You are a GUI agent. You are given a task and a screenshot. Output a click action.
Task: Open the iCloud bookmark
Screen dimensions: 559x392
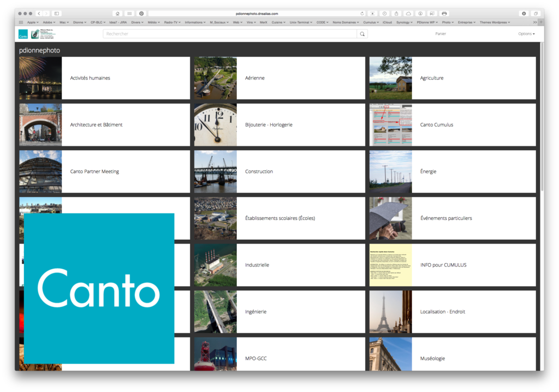coord(387,22)
